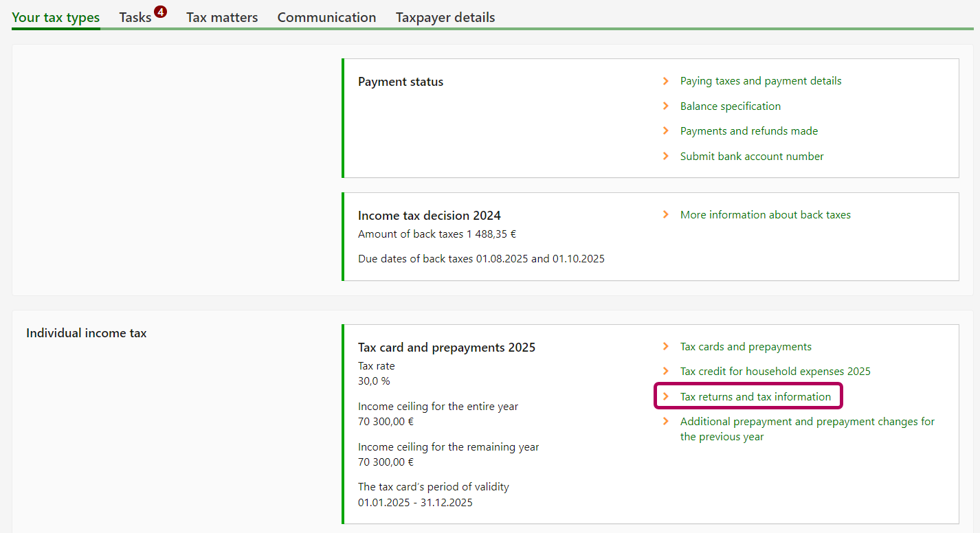The width and height of the screenshot is (980, 533).
Task: View Payments and refunds made
Action: (748, 131)
